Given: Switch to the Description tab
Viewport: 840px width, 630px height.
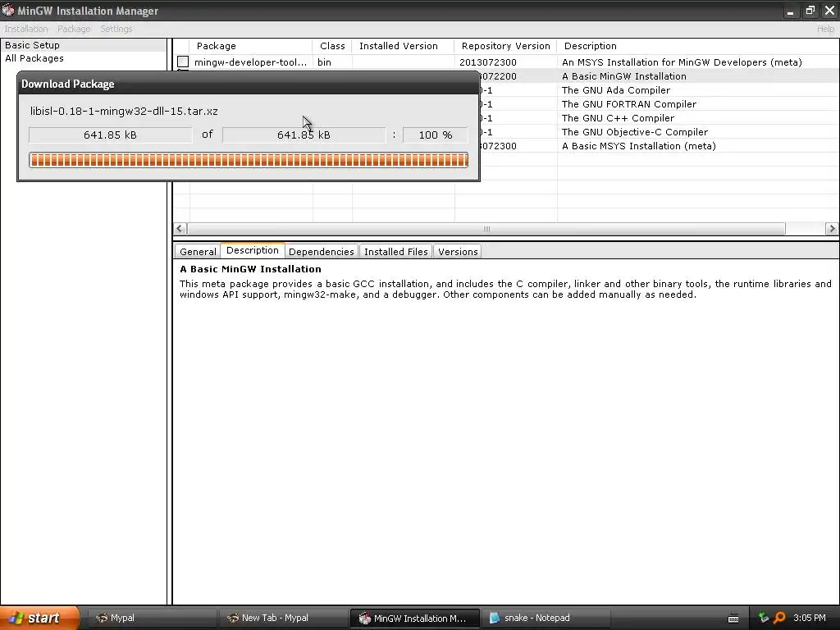Looking at the screenshot, I should tap(253, 250).
